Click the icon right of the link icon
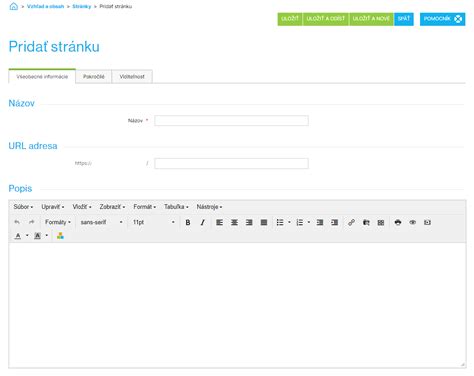The width and height of the screenshot is (474, 376). 366,222
